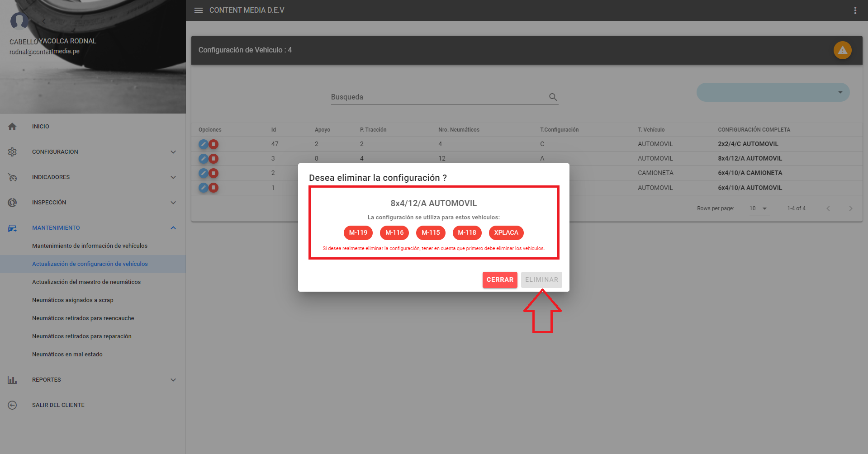This screenshot has height=454, width=868.
Task: Click the search magnifier icon
Action: coord(553,97)
